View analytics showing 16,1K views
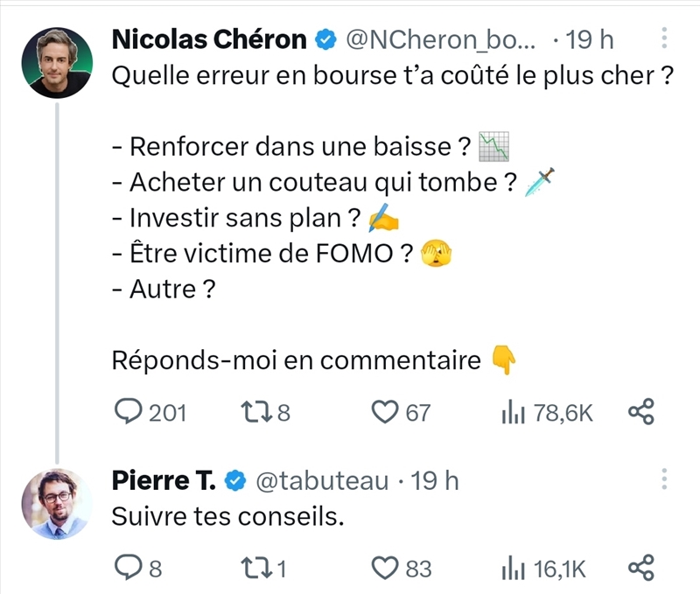This screenshot has width=700, height=594. pos(513,570)
